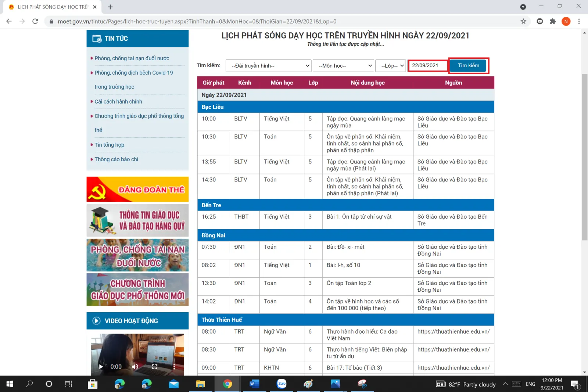
Task: Click VIDEO HOẠT ĐỘNG header
Action: [x=137, y=321]
